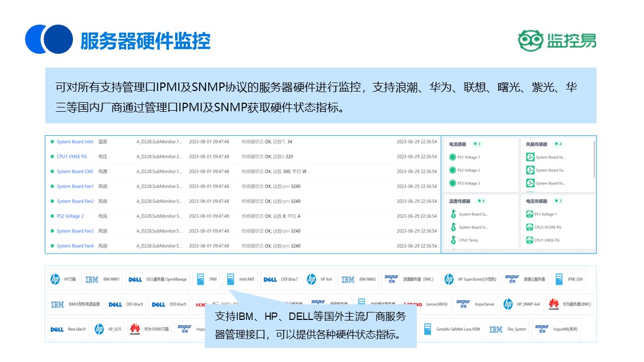Image resolution: width=644 pixels, height=362 pixels.
Task: Click the CPU1 Temp thermometer sensor icon
Action: click(453, 240)
